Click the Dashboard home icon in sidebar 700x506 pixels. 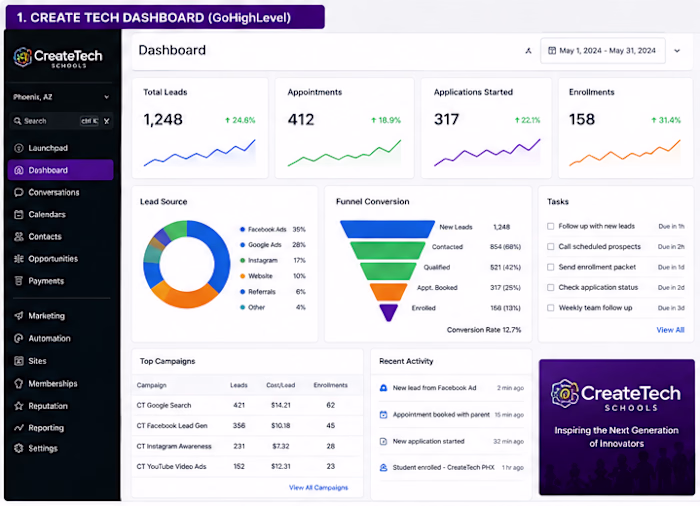coord(19,170)
